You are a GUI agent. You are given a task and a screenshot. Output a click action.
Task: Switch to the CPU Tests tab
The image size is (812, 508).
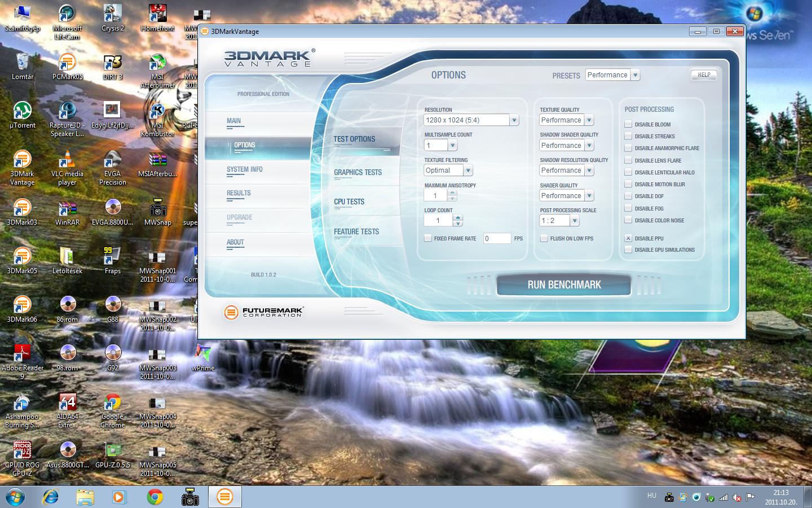point(349,202)
